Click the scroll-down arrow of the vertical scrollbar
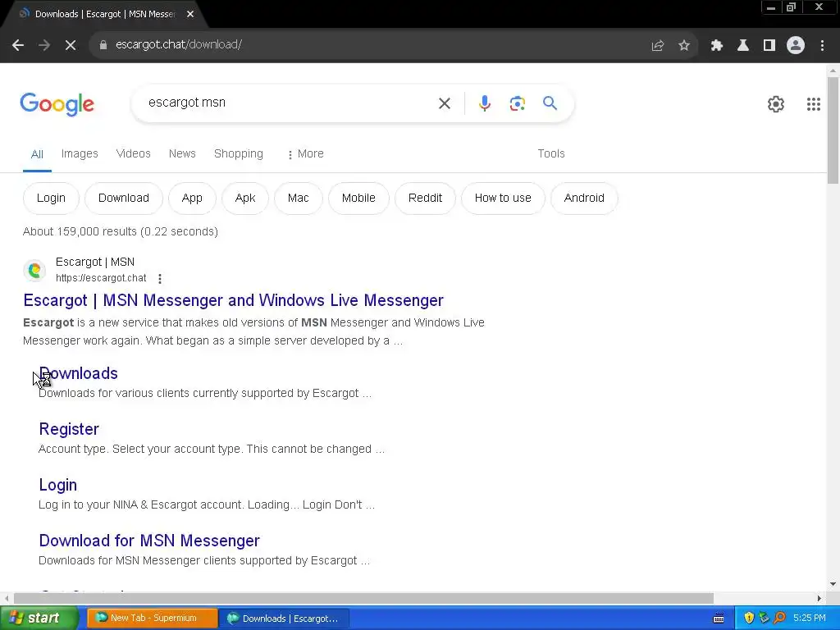Viewport: 840px width, 630px height. [833, 584]
